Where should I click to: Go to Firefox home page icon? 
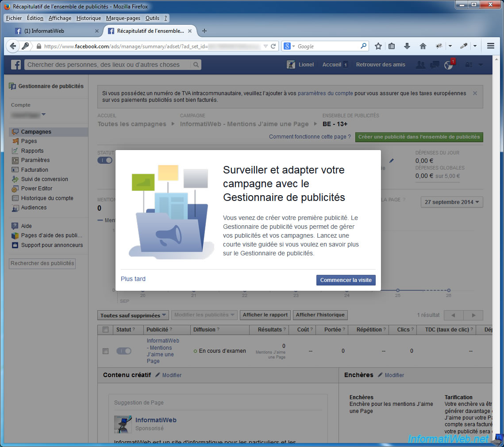coord(423,46)
